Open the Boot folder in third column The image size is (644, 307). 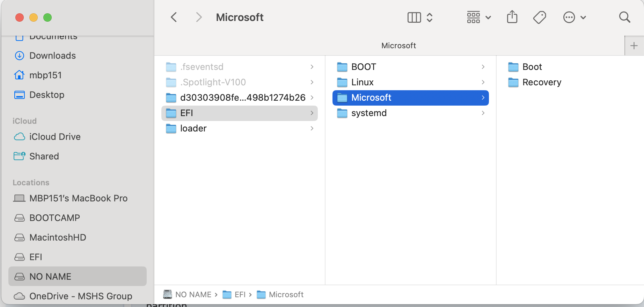coord(532,67)
